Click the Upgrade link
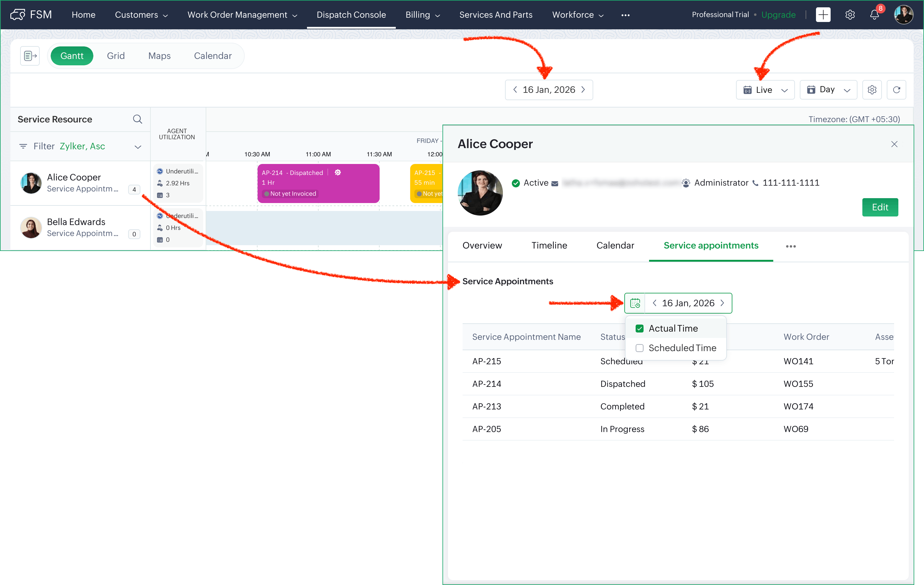Image resolution: width=924 pixels, height=585 pixels. [778, 15]
